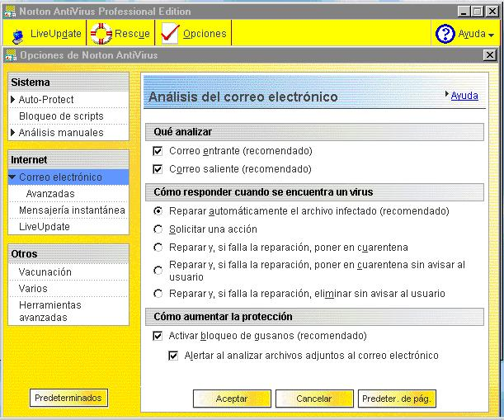Click the Internet section header
The height and width of the screenshot is (420, 504).
[x=68, y=160]
